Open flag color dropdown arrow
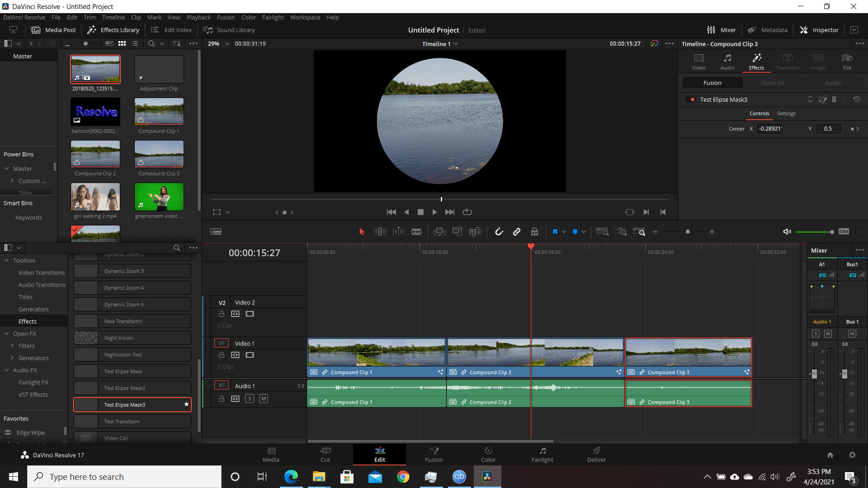Screen dimensions: 868x488 point(564,232)
